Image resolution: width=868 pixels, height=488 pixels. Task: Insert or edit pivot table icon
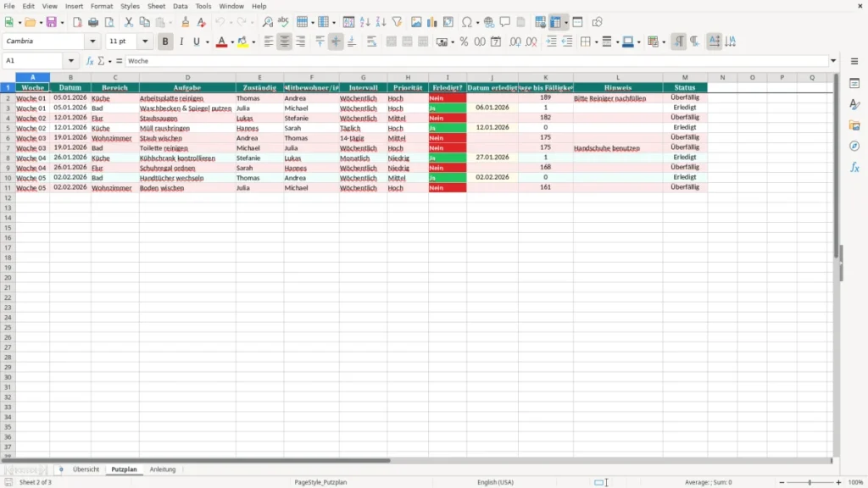[x=448, y=22]
